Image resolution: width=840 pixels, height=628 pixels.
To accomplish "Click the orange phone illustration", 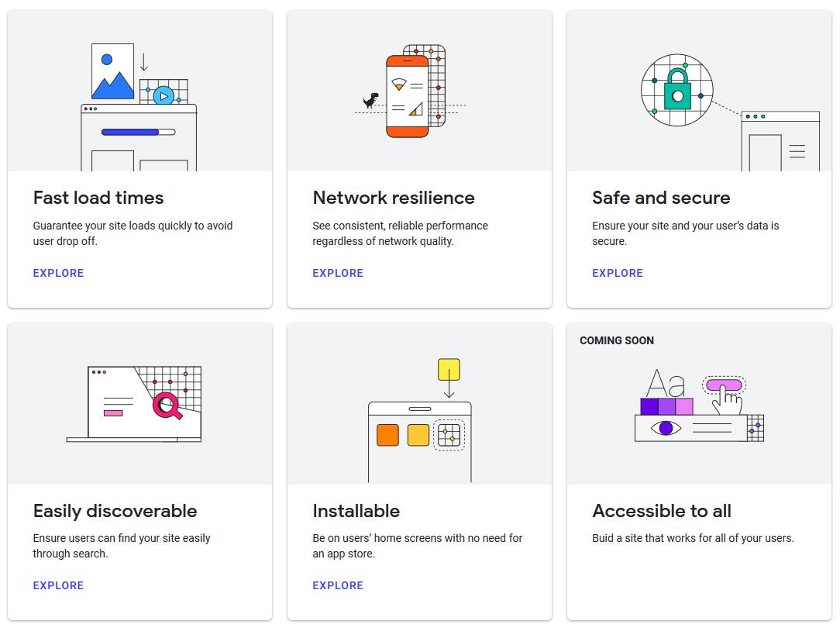I will pyautogui.click(x=407, y=96).
